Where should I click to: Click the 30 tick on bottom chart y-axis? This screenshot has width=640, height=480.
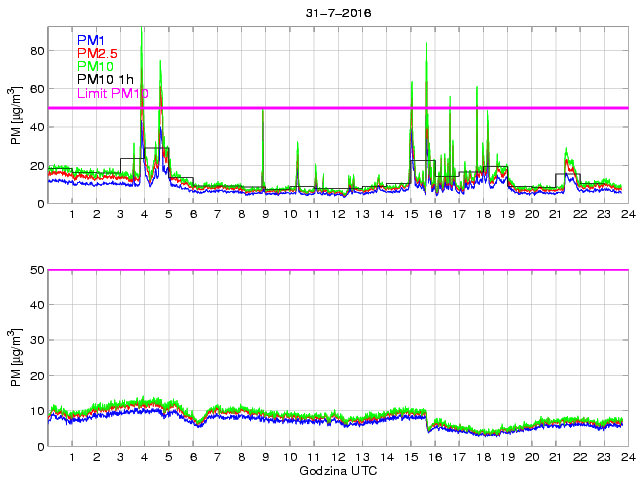click(37, 340)
